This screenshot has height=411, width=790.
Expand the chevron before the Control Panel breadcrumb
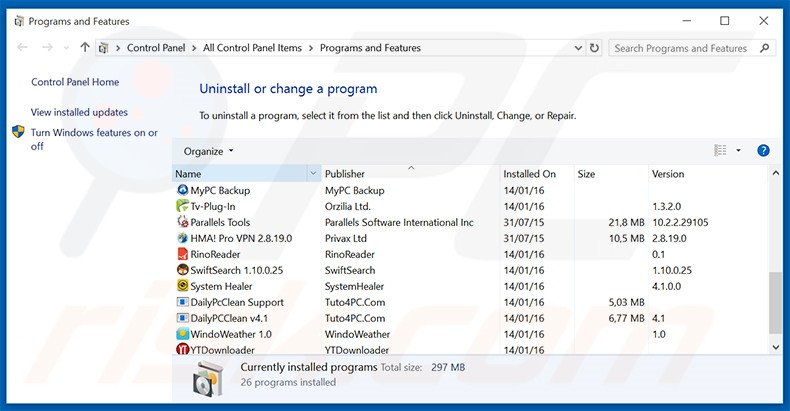[x=118, y=48]
